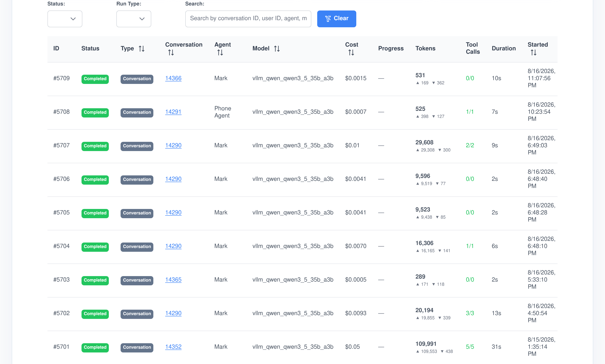Sort by Cost column arrows
This screenshot has height=364, width=605.
[x=351, y=52]
